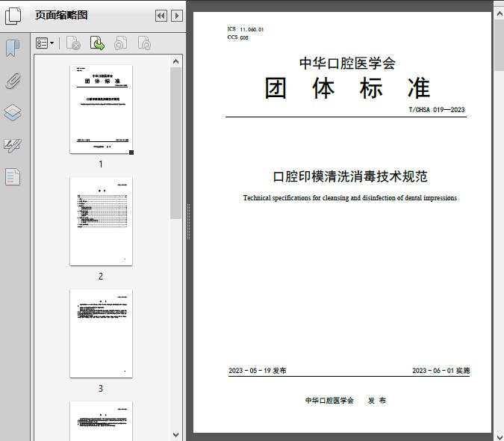Click the CCS 005 code text

(238, 37)
